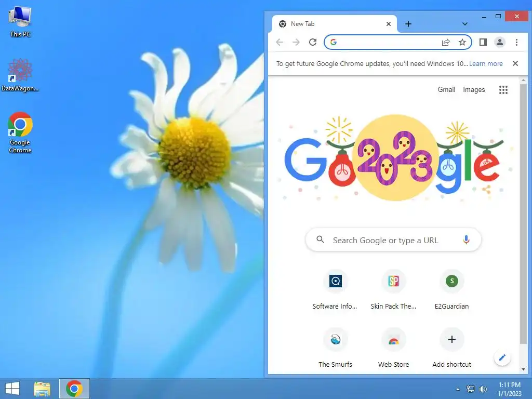Open the DataWagon desktop shortcut
Viewport: 532px width, 399px height.
click(x=20, y=75)
